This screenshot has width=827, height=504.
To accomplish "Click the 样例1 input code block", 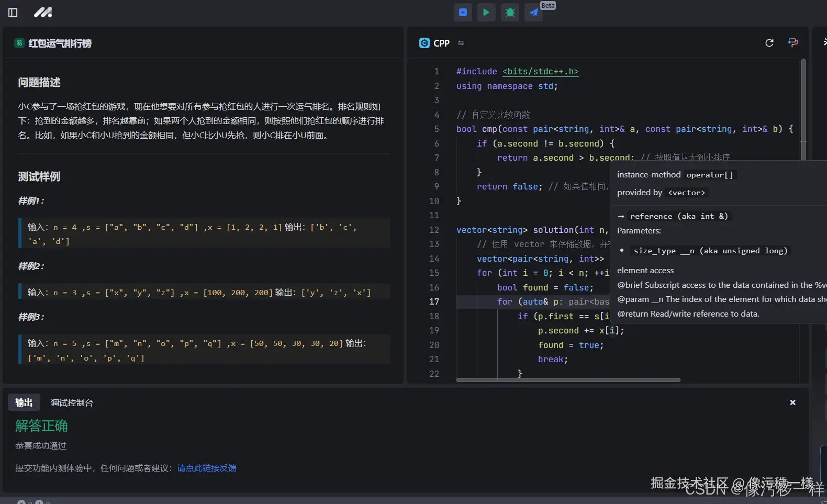I will pos(204,233).
